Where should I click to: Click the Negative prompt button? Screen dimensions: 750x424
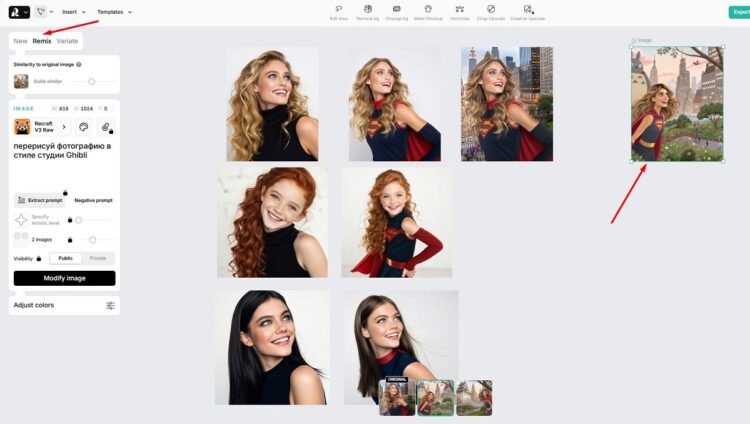93,200
